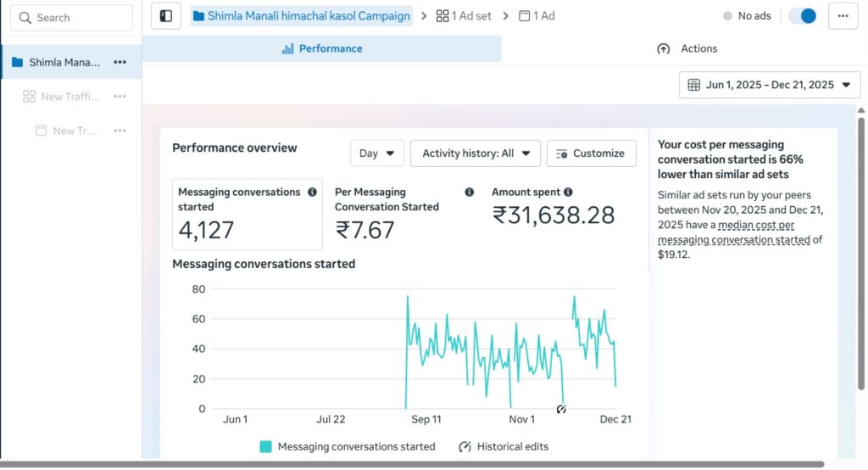Open the Day granularity dropdown

377,154
